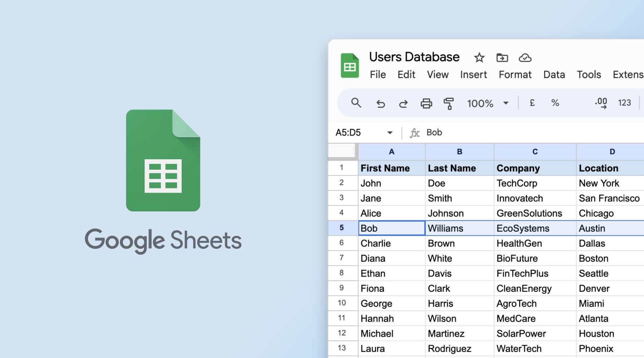Click the cell containing GreenSolutions
The image size is (644, 358).
pos(529,213)
